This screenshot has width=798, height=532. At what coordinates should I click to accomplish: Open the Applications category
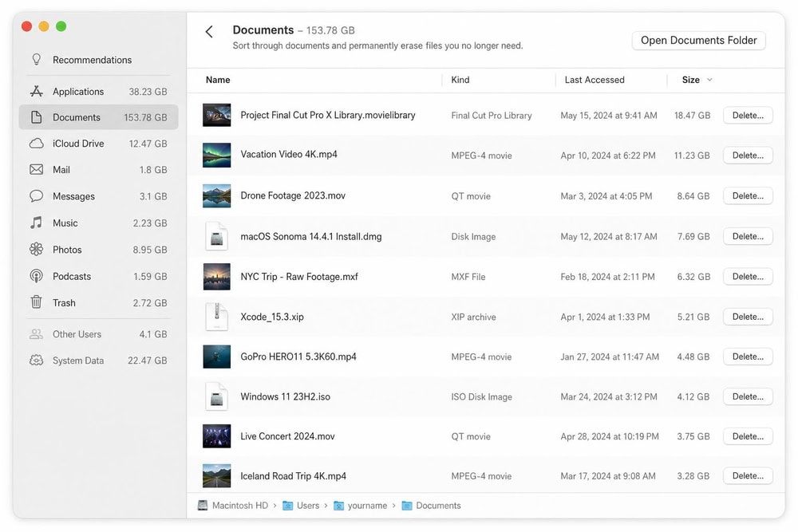pos(98,92)
